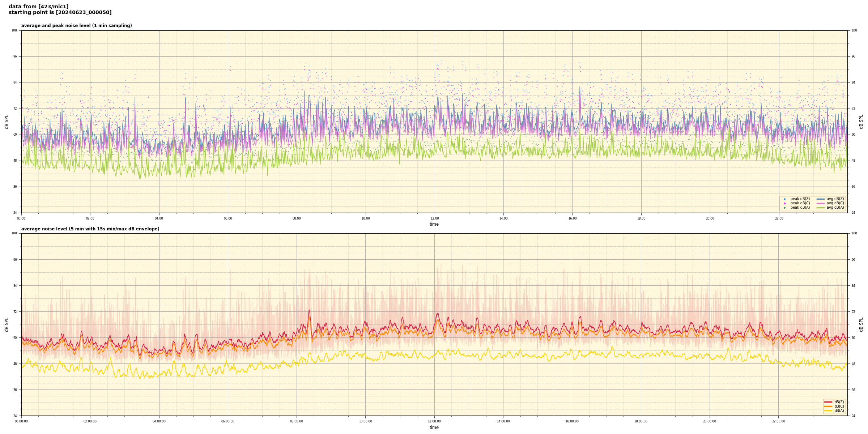Click the 12:00 tick on top chart time axis
Viewport: 868px width, 434px height.
(434, 218)
